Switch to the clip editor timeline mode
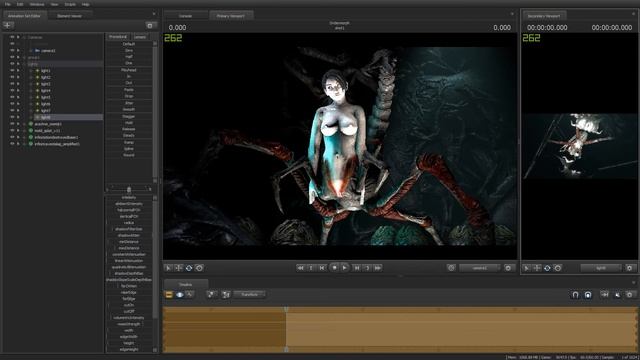Viewport: 640px width, 360px height. (x=169, y=295)
